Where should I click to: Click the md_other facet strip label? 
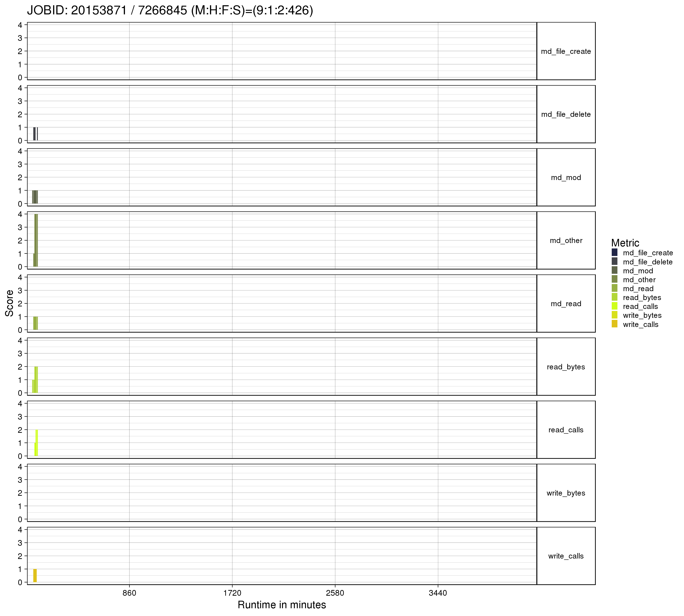(x=566, y=241)
